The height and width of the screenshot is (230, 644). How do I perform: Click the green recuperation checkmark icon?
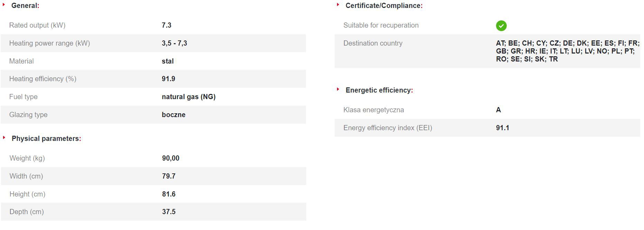coord(501,26)
